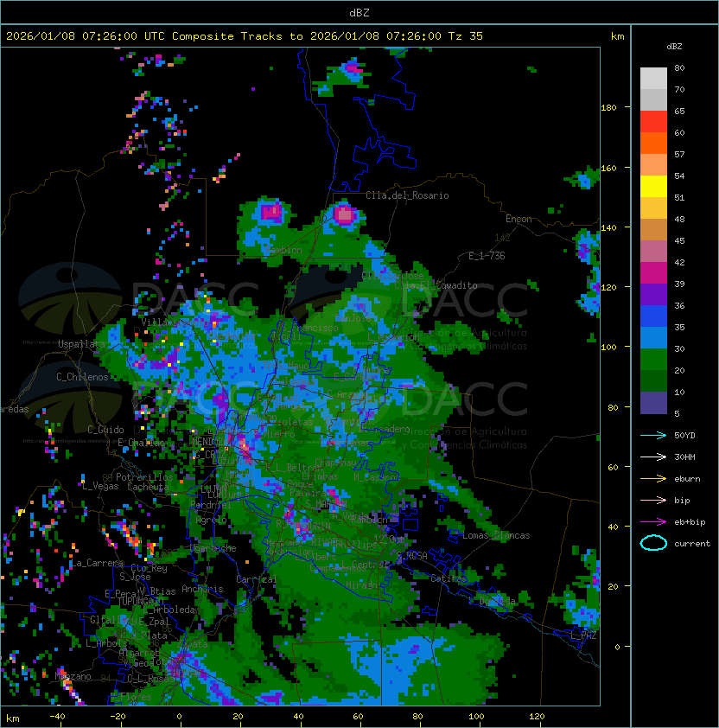This screenshot has height=728, width=719.
Task: Select the tan 45–48 dBZ swatch
Action: tap(653, 229)
